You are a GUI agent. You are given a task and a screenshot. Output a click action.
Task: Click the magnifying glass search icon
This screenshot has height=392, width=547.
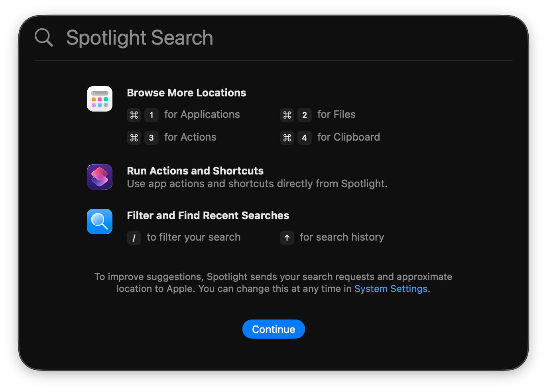pos(43,37)
